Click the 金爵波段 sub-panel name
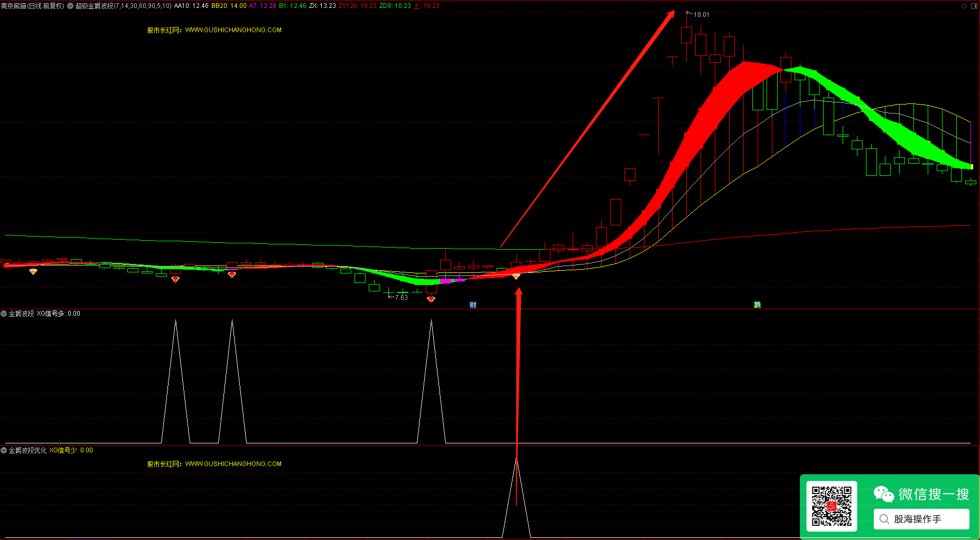 [21, 314]
